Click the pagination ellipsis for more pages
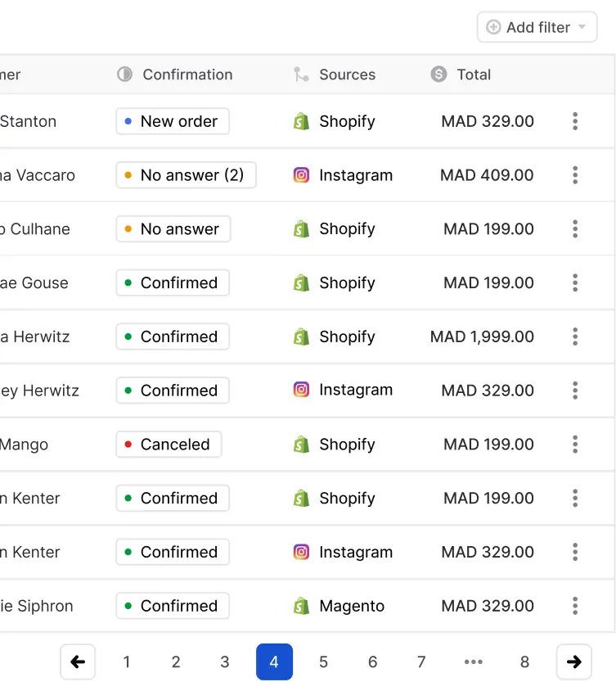 474,662
